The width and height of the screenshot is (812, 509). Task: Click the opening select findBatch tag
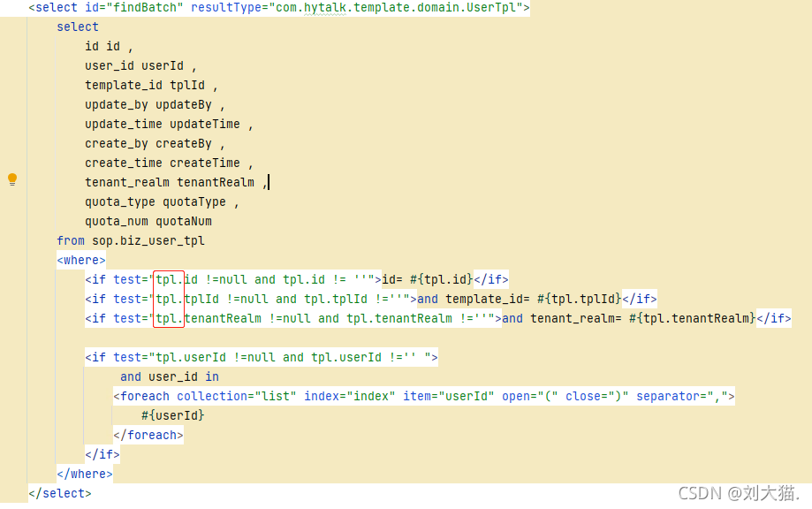(x=279, y=8)
